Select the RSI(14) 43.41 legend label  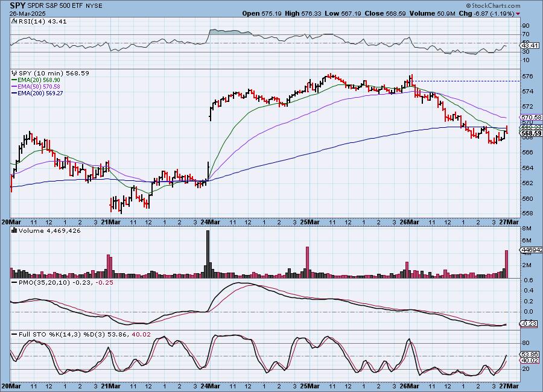(x=43, y=21)
